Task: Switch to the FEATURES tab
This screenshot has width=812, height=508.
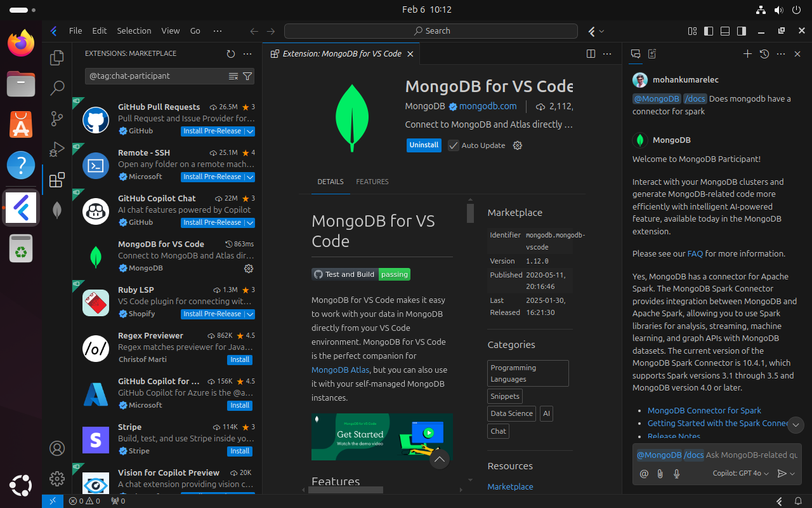Action: click(372, 182)
